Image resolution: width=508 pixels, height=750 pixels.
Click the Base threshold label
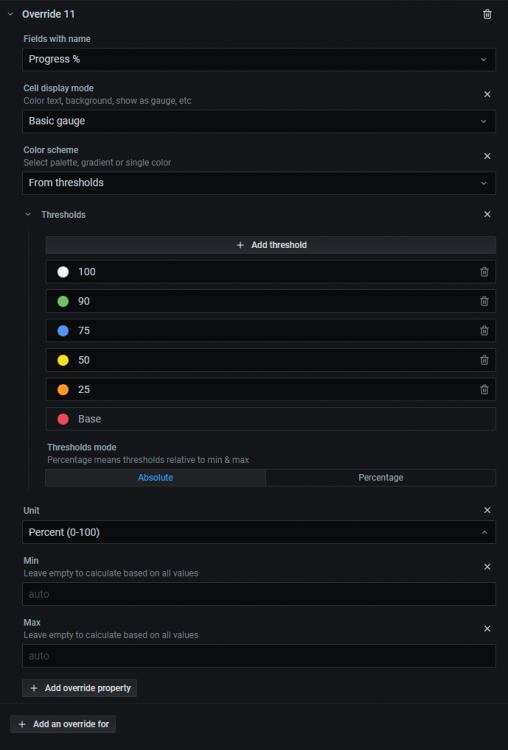coord(89,419)
